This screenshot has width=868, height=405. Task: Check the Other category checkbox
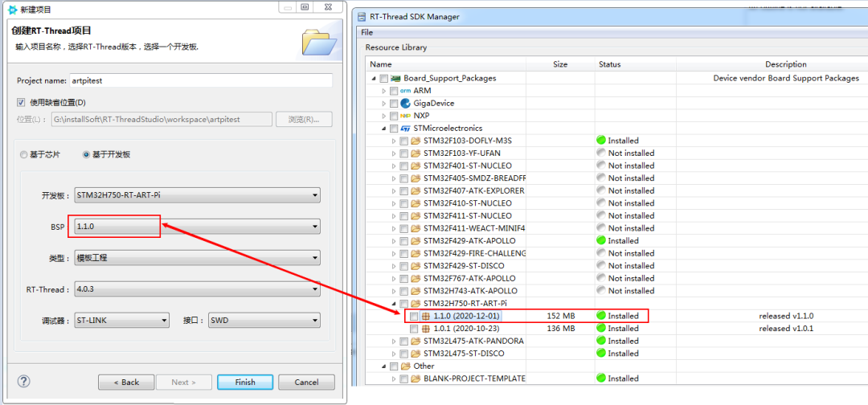[x=394, y=366]
